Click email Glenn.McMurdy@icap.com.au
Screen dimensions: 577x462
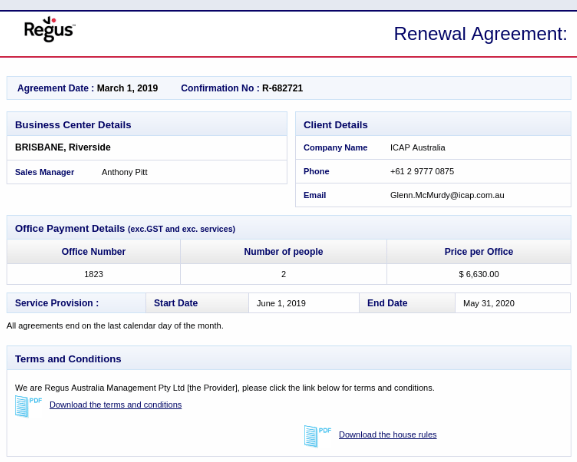pyautogui.click(x=447, y=195)
